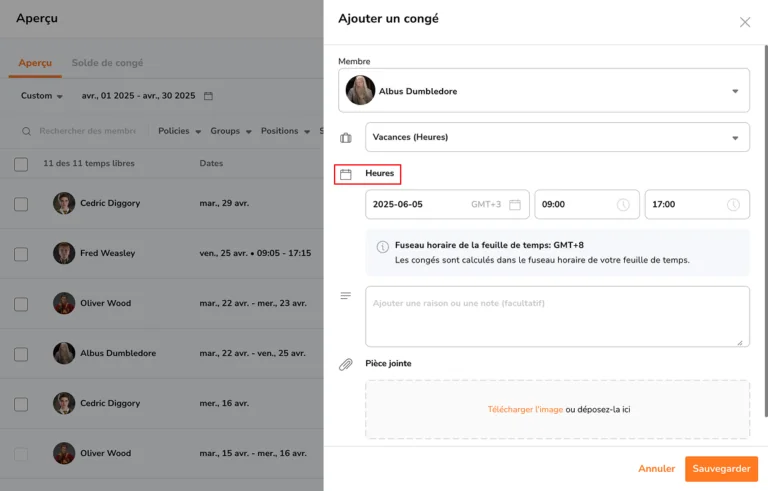Check the box for Cedric Diggory mer., 16 avr.
Viewport: 768px width, 491px height.
21,404
